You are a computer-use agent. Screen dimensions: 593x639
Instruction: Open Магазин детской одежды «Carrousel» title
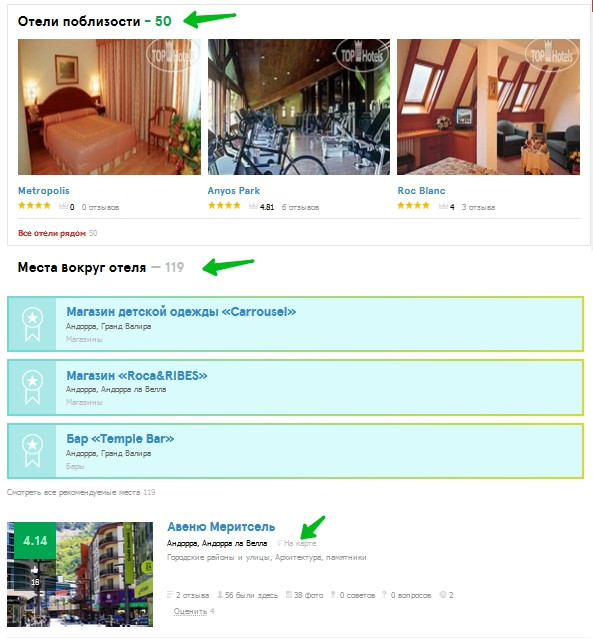[x=181, y=312]
